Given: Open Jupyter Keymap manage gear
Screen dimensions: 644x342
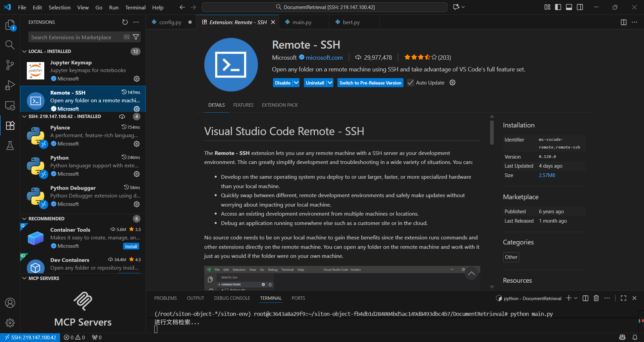Looking at the screenshot, I should point(137,79).
